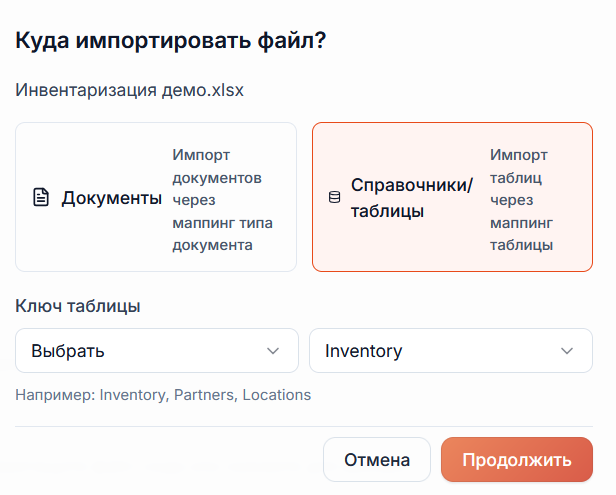The width and height of the screenshot is (616, 495).
Task: Open the Inventory dropdown
Action: pyautogui.click(x=451, y=350)
